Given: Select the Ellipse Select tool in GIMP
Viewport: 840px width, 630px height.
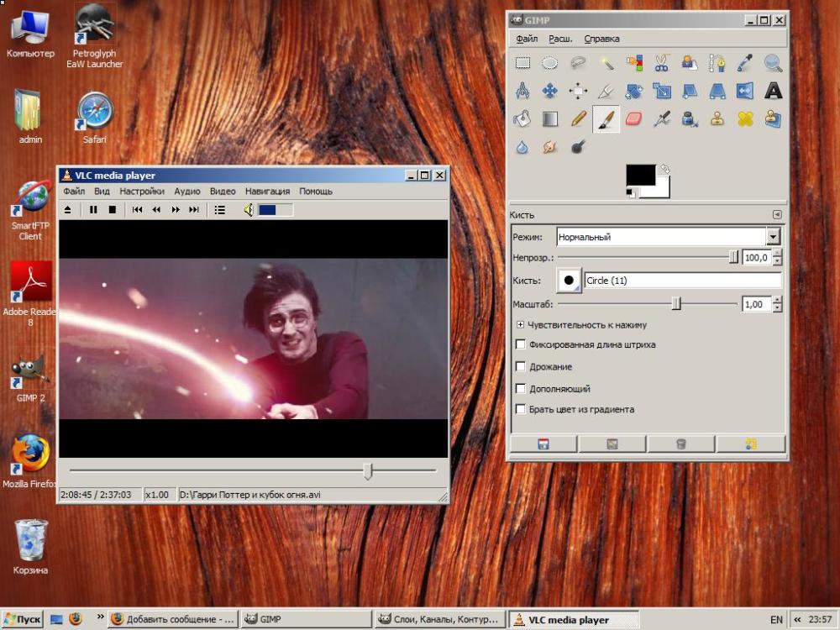Looking at the screenshot, I should tap(550, 63).
